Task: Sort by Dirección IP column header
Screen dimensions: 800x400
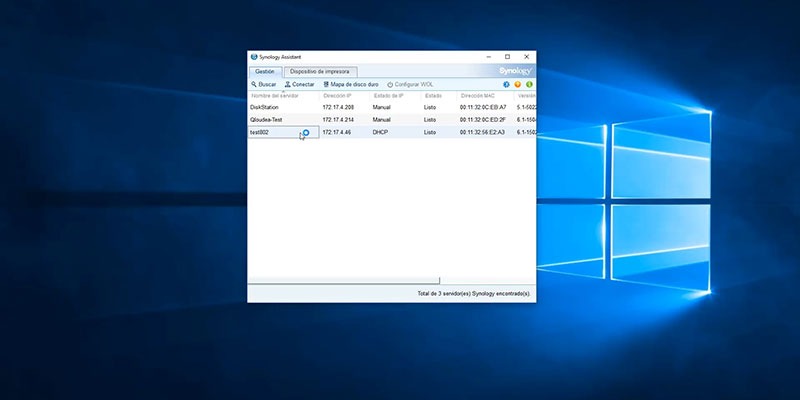Action: point(344,95)
